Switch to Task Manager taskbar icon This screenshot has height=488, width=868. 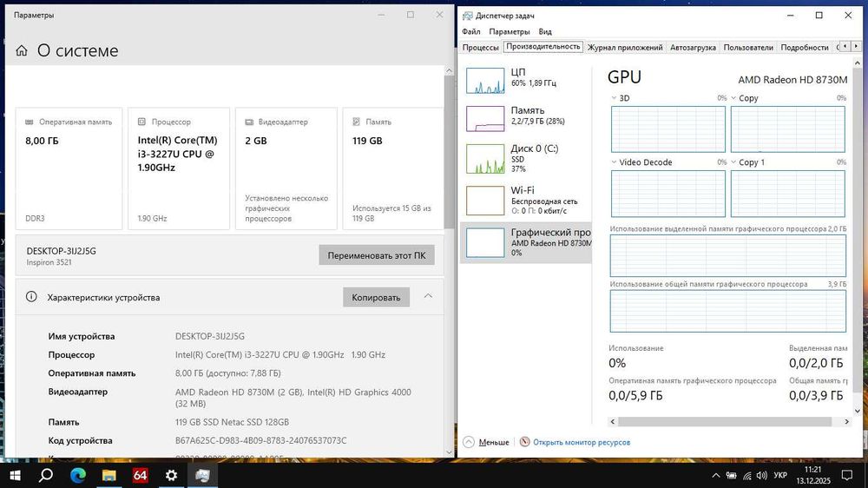(x=202, y=475)
